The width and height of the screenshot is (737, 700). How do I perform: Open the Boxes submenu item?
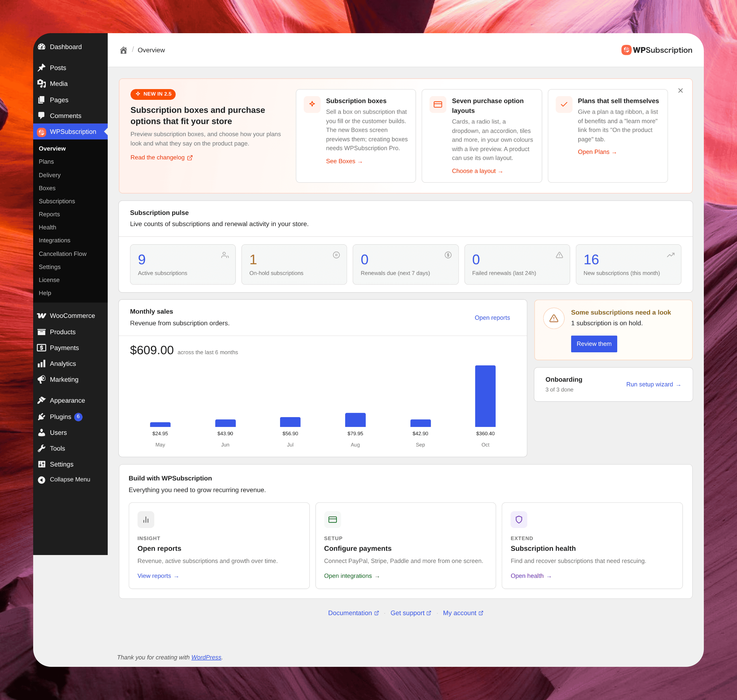pyautogui.click(x=71, y=188)
